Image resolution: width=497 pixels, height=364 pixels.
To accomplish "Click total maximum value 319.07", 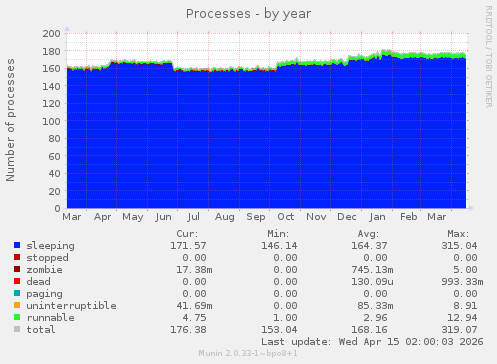I will click(459, 330).
